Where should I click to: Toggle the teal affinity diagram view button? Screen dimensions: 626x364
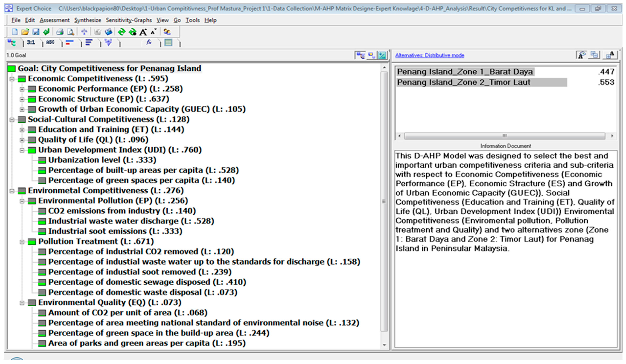click(382, 55)
